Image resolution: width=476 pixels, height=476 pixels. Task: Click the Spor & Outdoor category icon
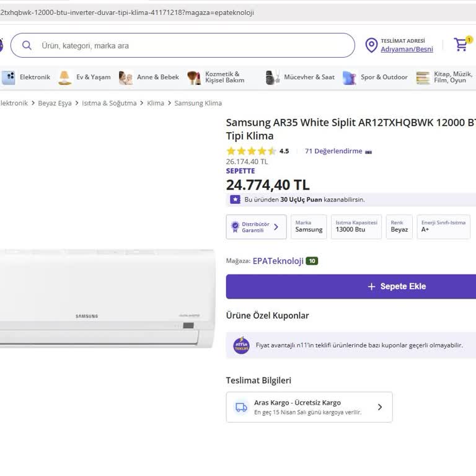coord(350,77)
